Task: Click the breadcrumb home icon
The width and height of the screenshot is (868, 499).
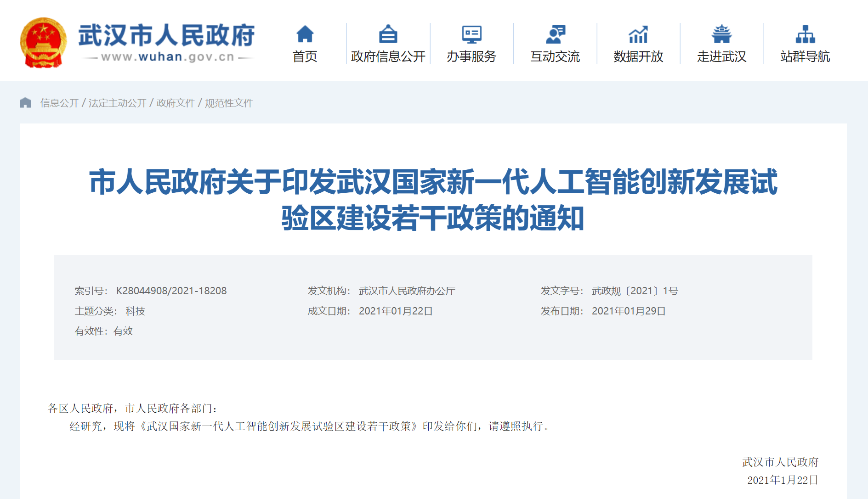Action: (x=25, y=103)
